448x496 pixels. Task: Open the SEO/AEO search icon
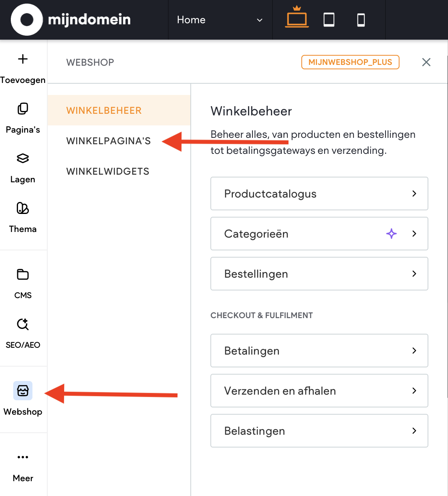click(23, 324)
